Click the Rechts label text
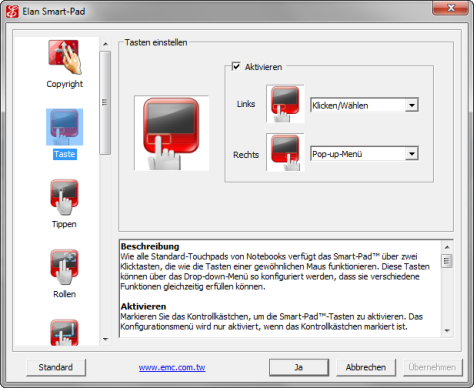474x388 pixels. click(x=246, y=155)
